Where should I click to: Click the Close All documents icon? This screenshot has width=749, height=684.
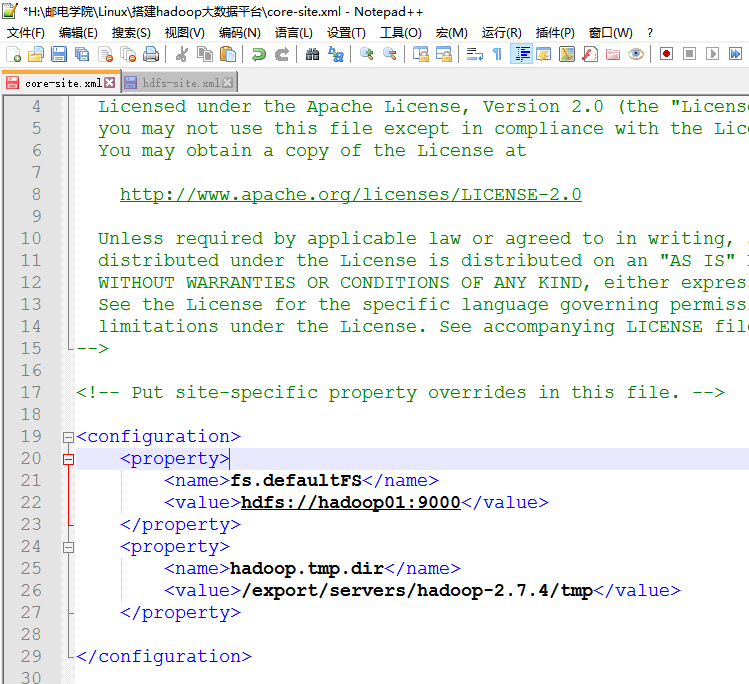tap(128, 54)
